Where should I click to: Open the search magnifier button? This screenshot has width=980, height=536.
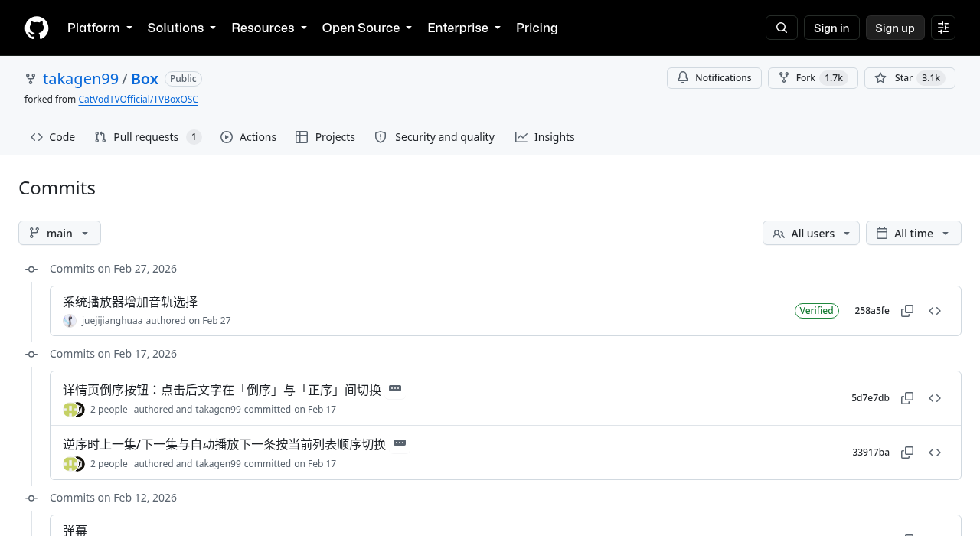pos(782,28)
